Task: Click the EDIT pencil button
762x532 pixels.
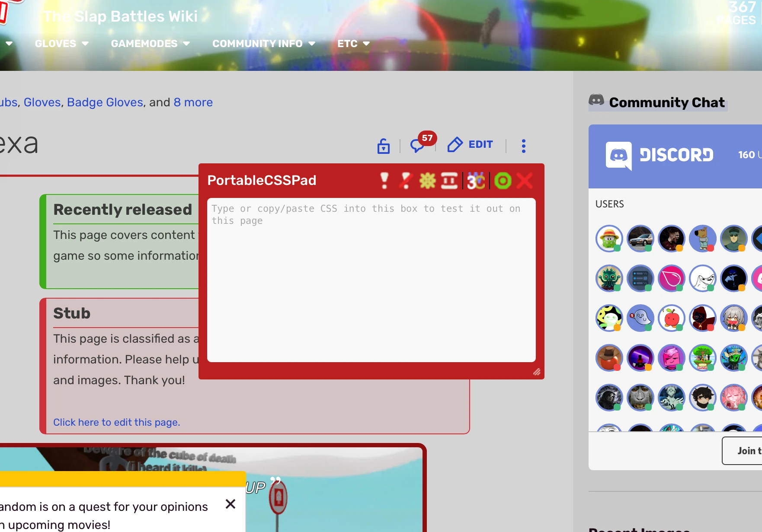Action: point(470,144)
